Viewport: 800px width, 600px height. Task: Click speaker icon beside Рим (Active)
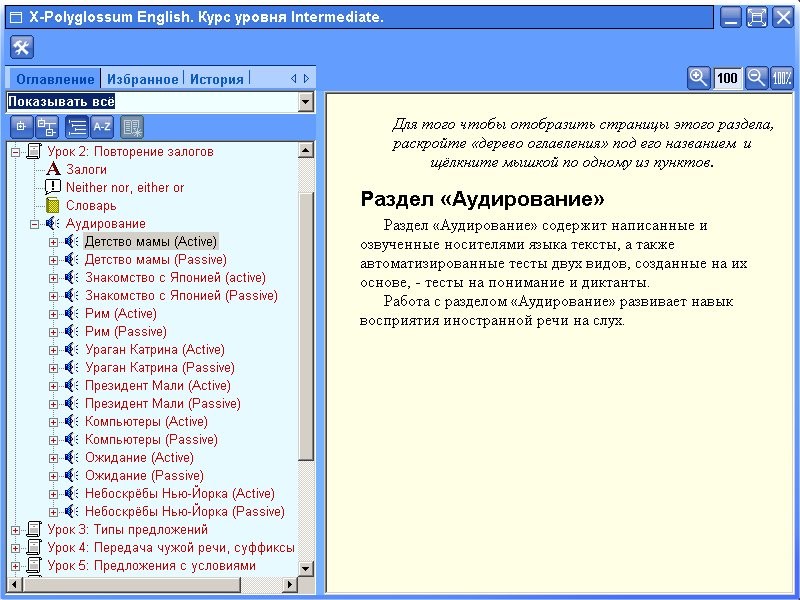click(71, 313)
